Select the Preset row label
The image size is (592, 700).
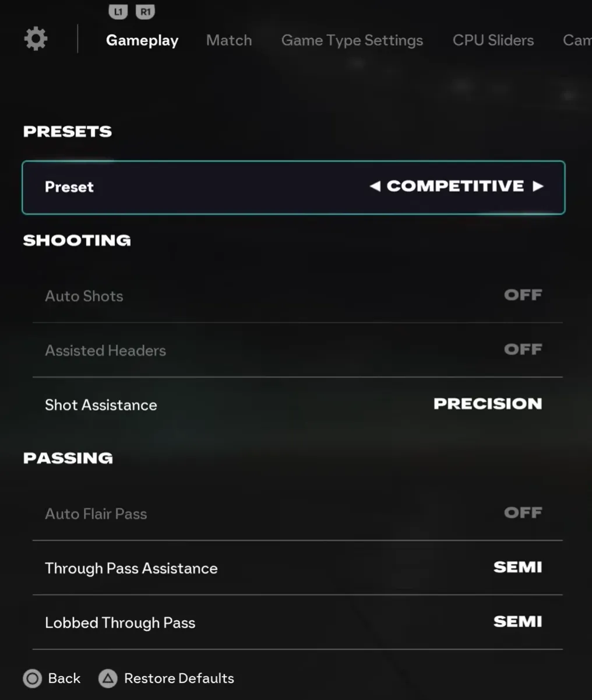(69, 187)
